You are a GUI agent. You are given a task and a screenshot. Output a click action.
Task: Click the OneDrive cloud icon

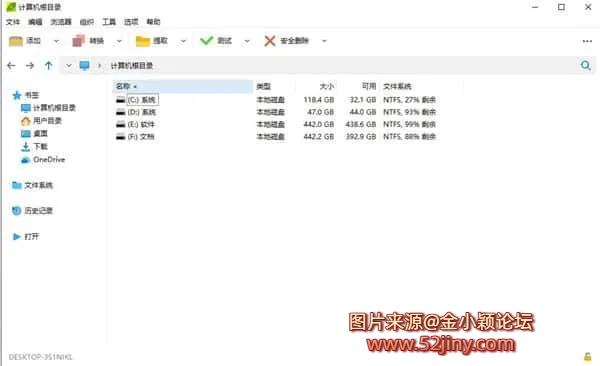point(26,160)
